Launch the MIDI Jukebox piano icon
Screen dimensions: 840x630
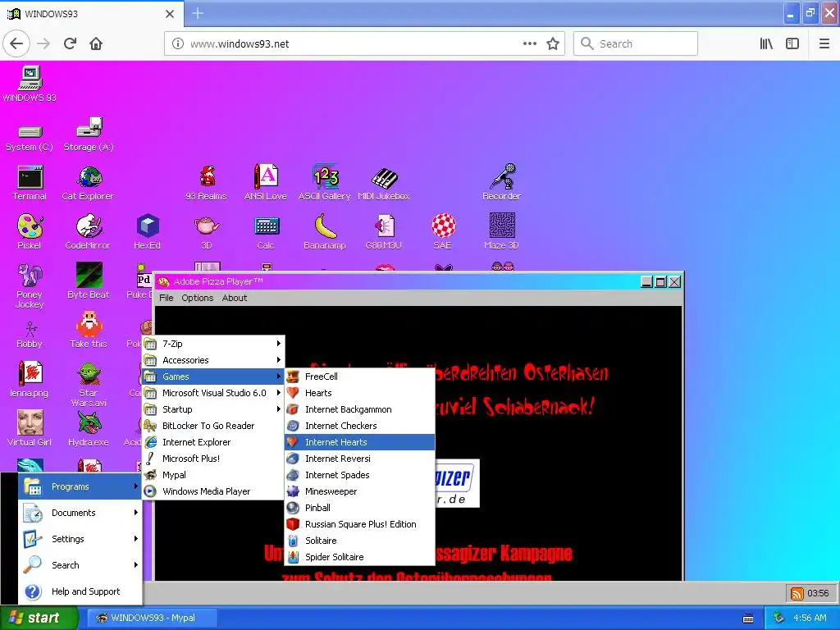pos(384,185)
